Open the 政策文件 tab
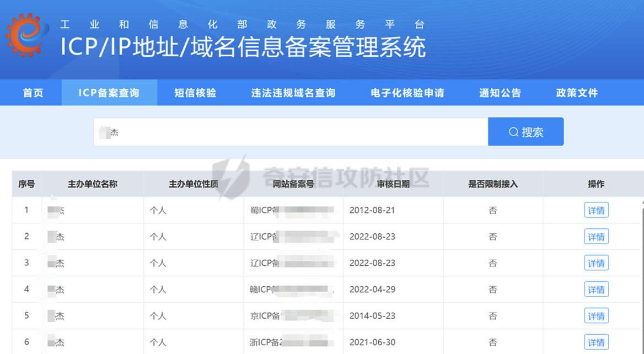The width and height of the screenshot is (644, 354). [577, 93]
